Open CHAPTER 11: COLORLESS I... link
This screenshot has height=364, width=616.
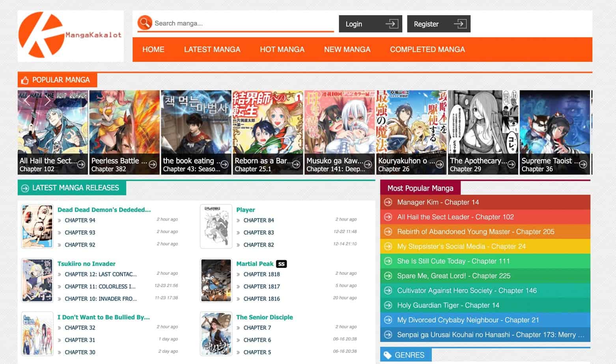[100, 286]
